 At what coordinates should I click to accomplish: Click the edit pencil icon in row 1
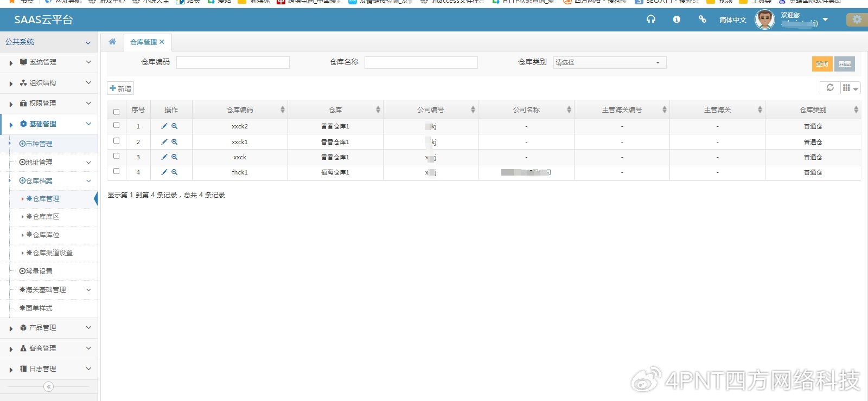click(164, 126)
